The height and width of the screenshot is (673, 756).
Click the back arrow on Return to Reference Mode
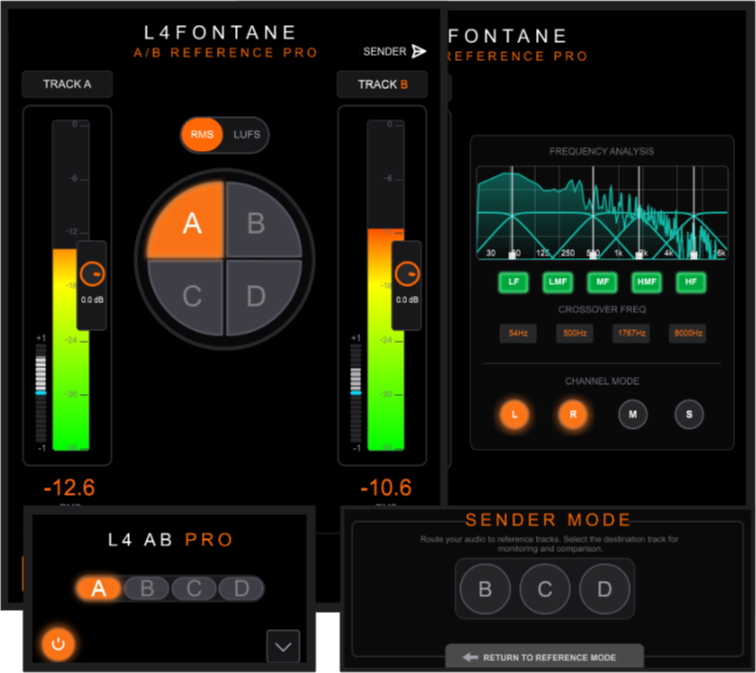(x=470, y=657)
